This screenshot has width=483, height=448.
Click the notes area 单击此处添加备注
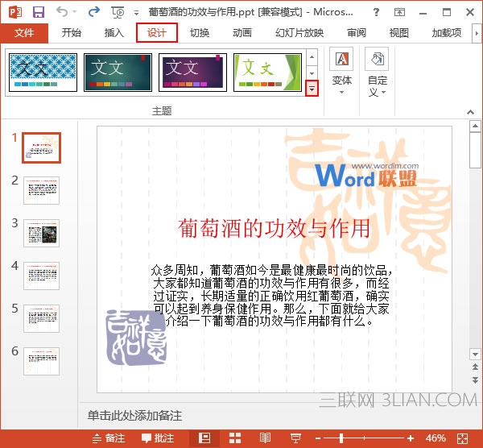(x=134, y=416)
